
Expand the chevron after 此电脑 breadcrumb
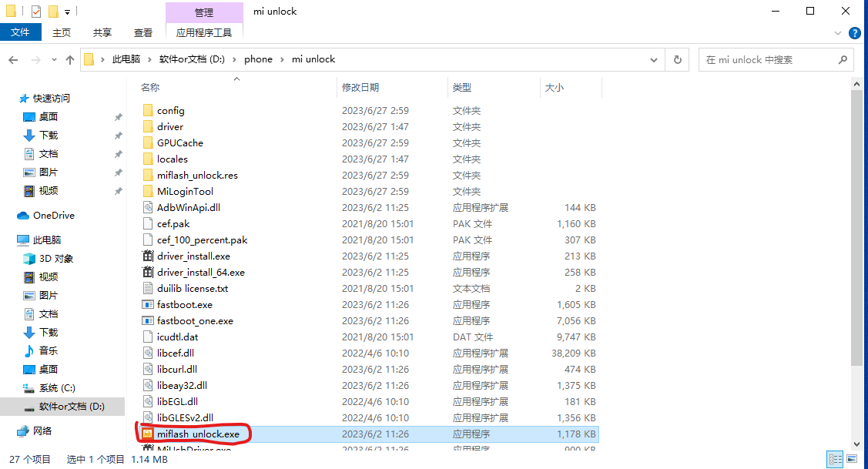click(x=149, y=59)
